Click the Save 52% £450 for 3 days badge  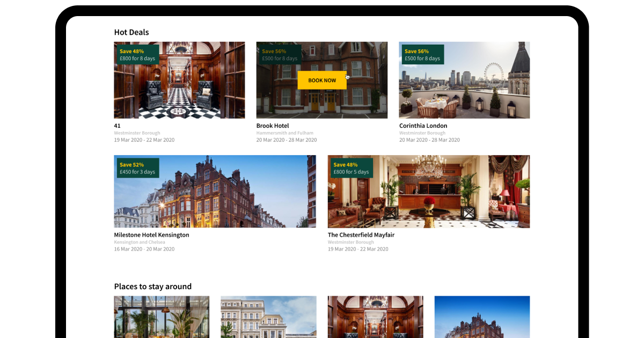pos(138,168)
